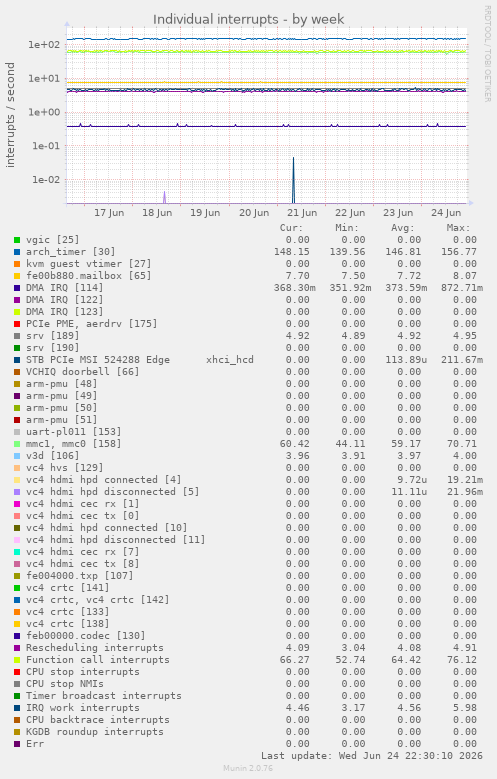This screenshot has width=497, height=779.
Task: Click the 'vc4 crtc [133]' legend label
Action: (x=68, y=612)
